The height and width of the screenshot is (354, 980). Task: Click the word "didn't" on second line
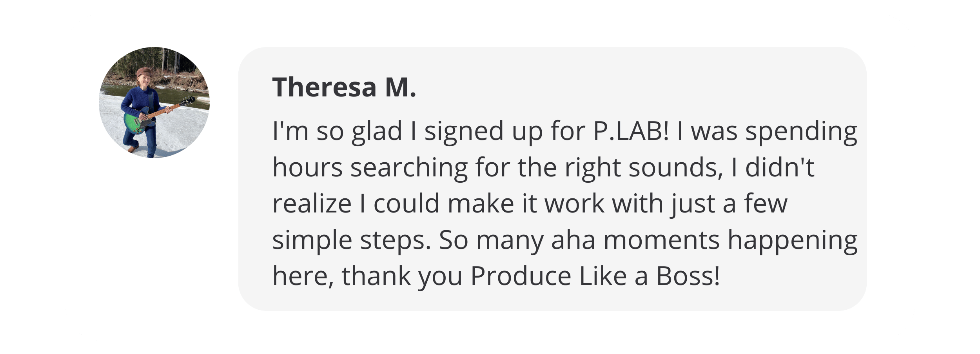(780, 167)
